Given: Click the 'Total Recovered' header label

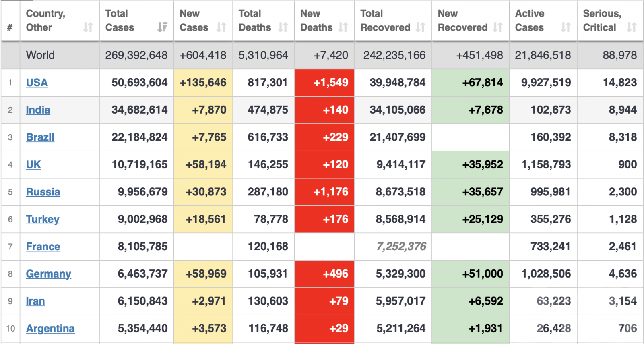Looking at the screenshot, I should (385, 20).
